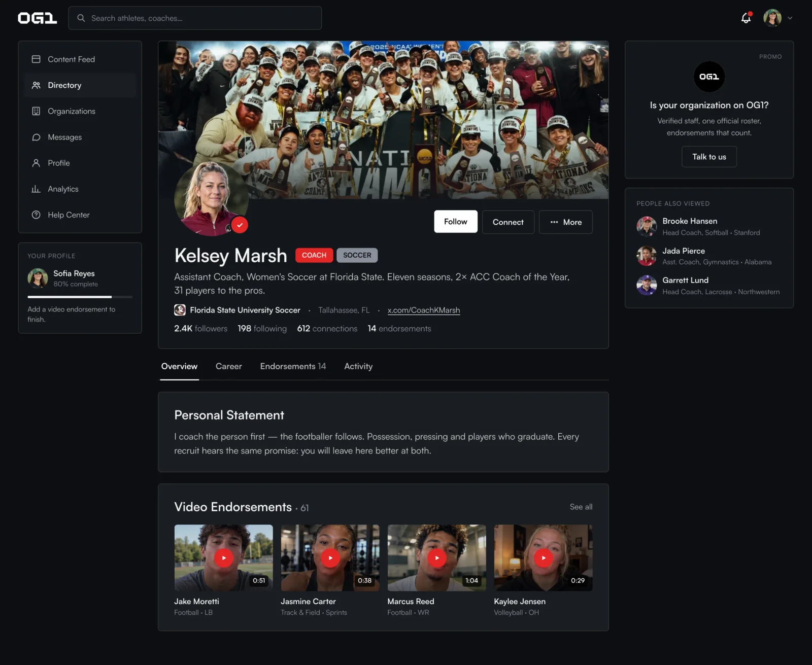The width and height of the screenshot is (812, 665).
Task: View 14 endorsements count
Action: pyautogui.click(x=399, y=329)
